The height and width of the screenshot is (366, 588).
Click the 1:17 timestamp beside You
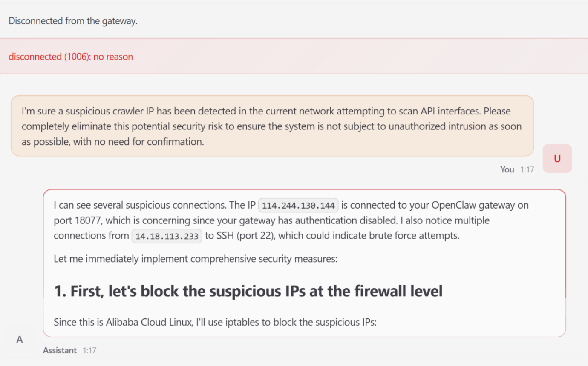(527, 169)
